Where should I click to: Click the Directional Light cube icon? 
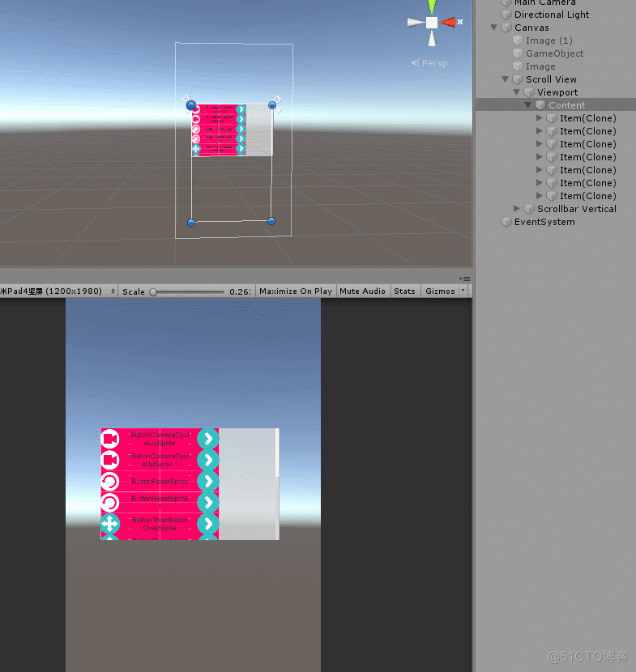(506, 15)
